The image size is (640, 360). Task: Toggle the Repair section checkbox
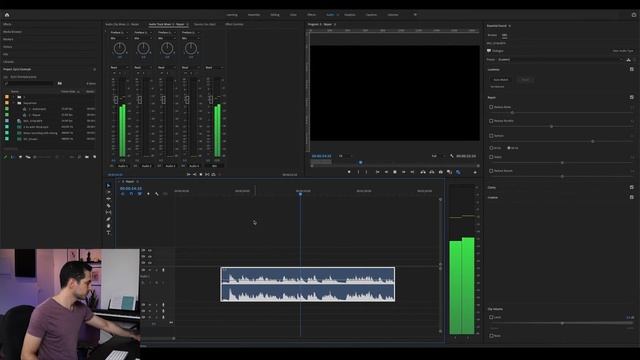pos(631,97)
